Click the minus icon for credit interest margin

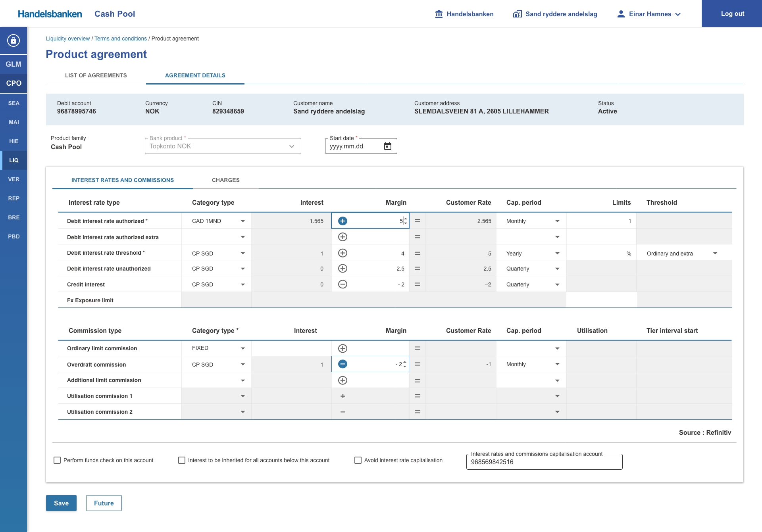pyautogui.click(x=342, y=284)
